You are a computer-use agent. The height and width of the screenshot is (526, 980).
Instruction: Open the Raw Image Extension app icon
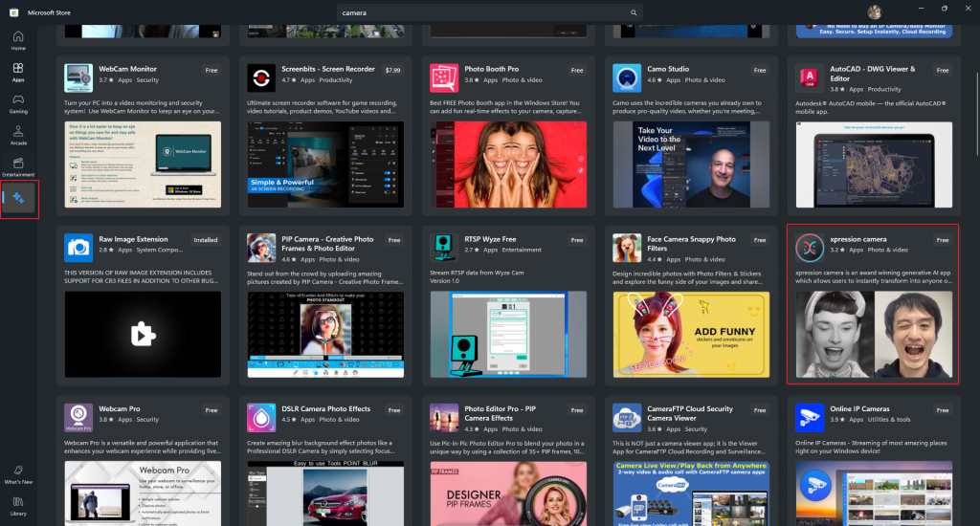pos(78,248)
